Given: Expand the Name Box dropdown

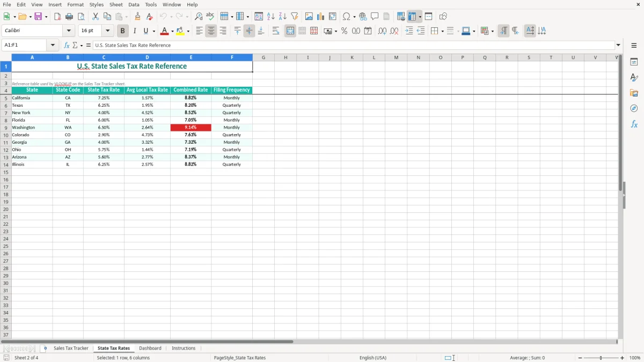Looking at the screenshot, I should [x=53, y=46].
